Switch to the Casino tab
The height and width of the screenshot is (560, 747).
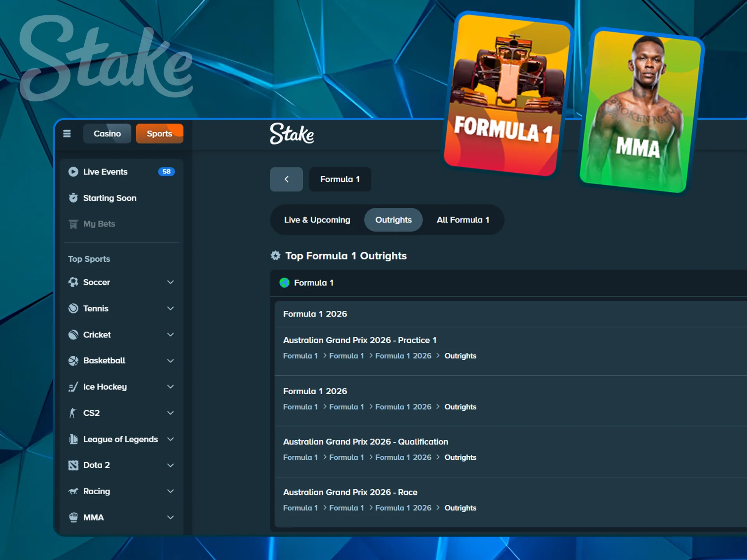click(107, 134)
